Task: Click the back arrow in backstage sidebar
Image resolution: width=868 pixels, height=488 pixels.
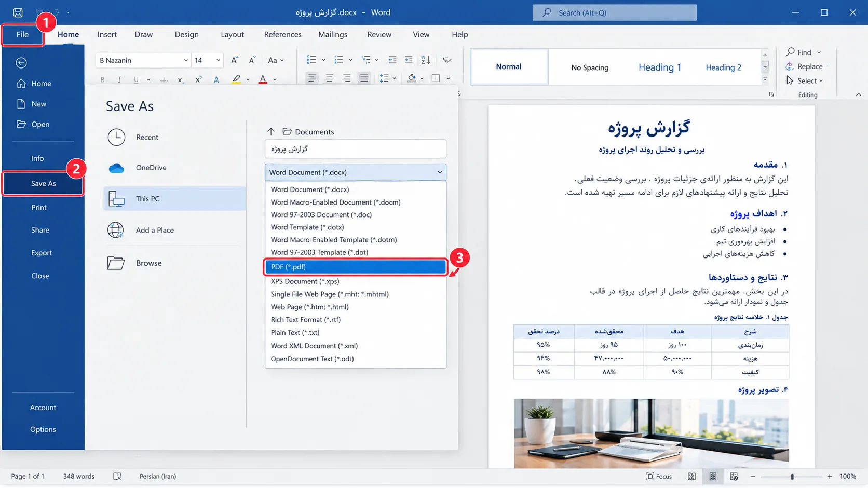Action: coord(21,63)
